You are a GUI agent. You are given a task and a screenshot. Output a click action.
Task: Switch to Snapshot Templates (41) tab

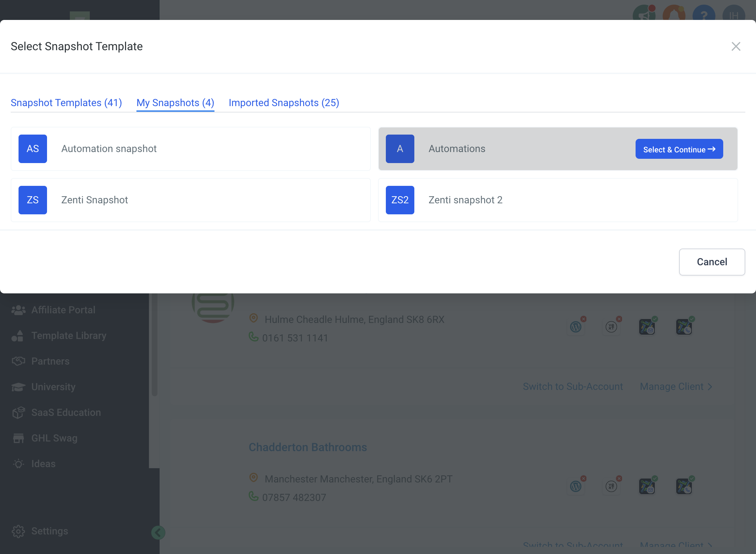click(66, 103)
